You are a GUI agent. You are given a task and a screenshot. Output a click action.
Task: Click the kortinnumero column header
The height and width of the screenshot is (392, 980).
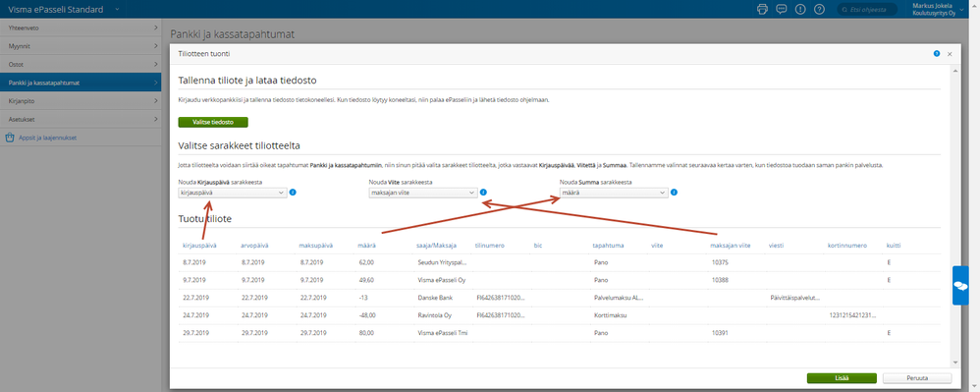pyautogui.click(x=846, y=245)
